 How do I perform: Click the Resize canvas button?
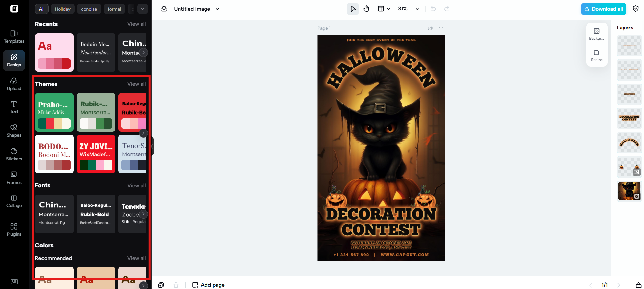[597, 55]
